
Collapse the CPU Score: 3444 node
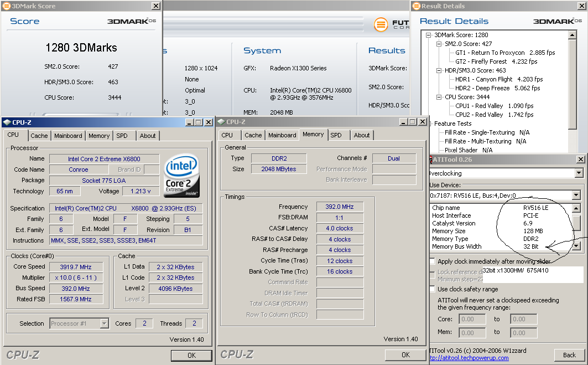(439, 97)
